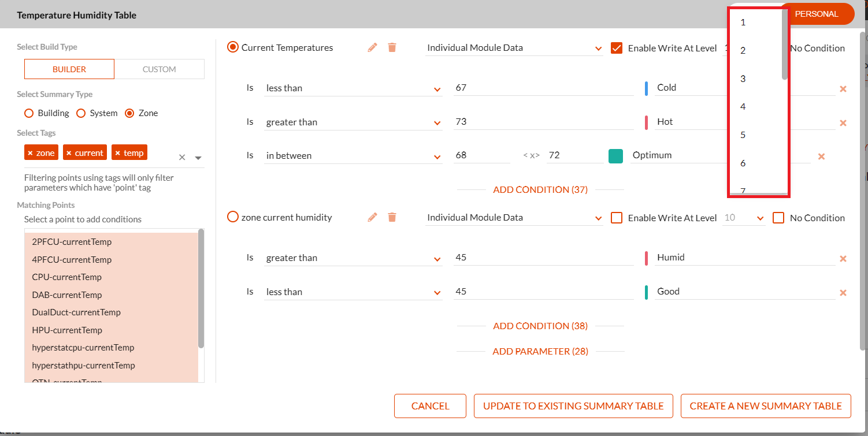Viewport: 868px width, 436px height.
Task: Click ADD PARAMETER (28) link
Action: (540, 351)
